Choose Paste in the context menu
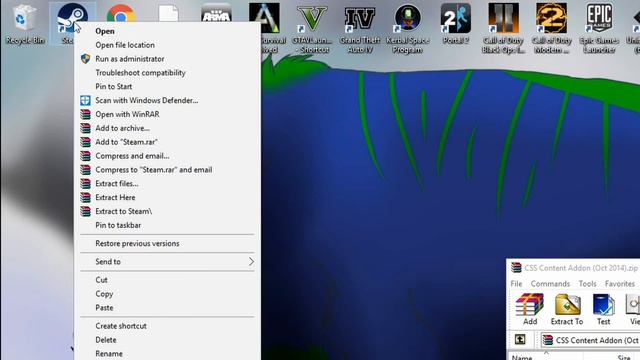 167,308
